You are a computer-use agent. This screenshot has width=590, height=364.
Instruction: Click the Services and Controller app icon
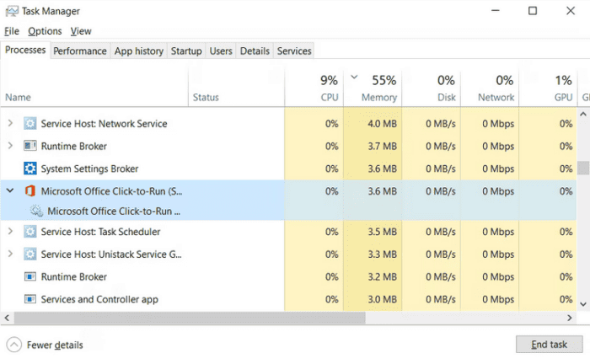click(30, 299)
